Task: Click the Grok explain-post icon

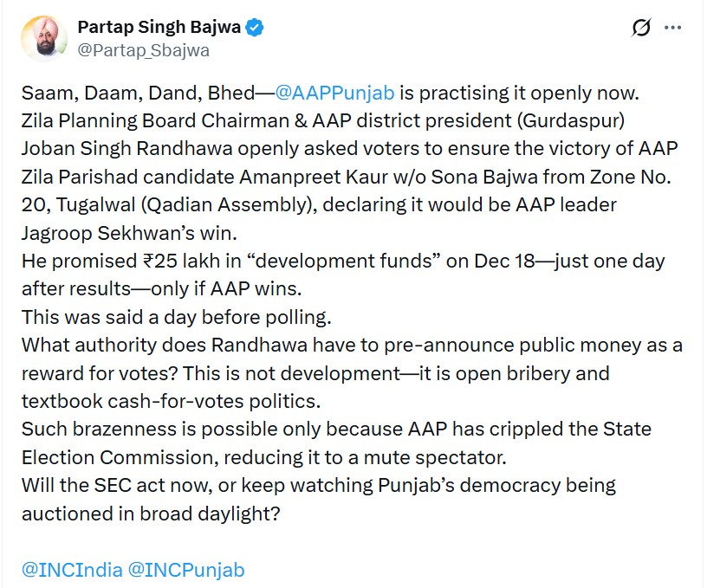Action: tap(641, 28)
